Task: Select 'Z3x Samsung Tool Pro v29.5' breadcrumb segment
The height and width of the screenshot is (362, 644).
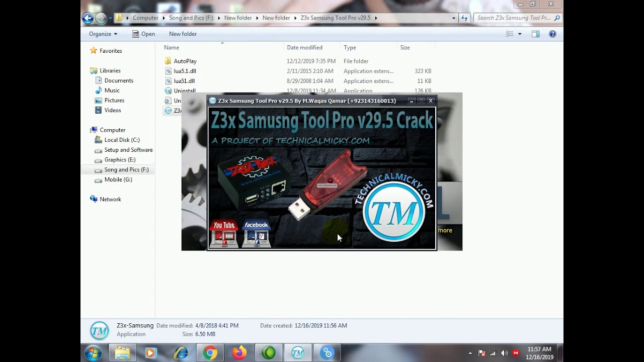Action: point(335,18)
